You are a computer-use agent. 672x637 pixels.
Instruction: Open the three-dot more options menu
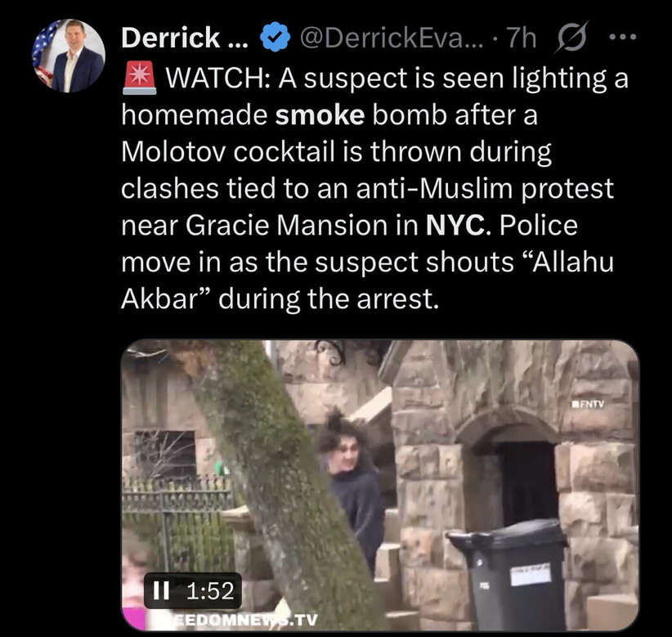coord(623,38)
